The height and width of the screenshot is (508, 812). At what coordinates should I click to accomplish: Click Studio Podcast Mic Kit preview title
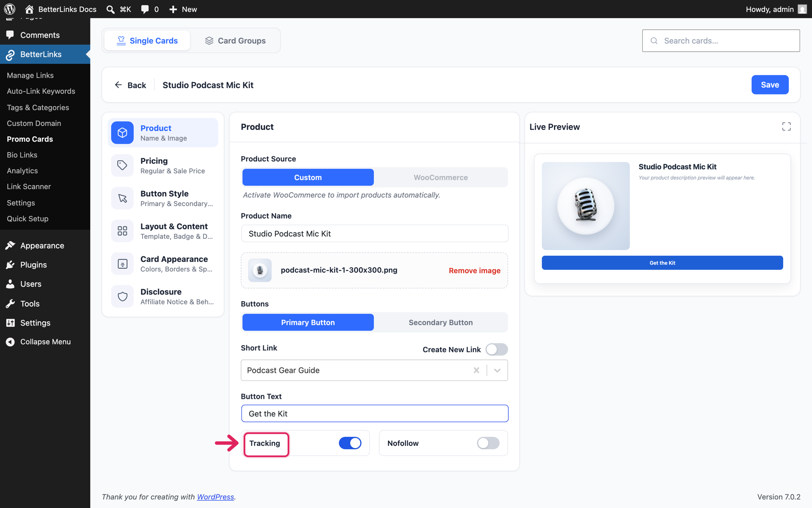click(678, 167)
